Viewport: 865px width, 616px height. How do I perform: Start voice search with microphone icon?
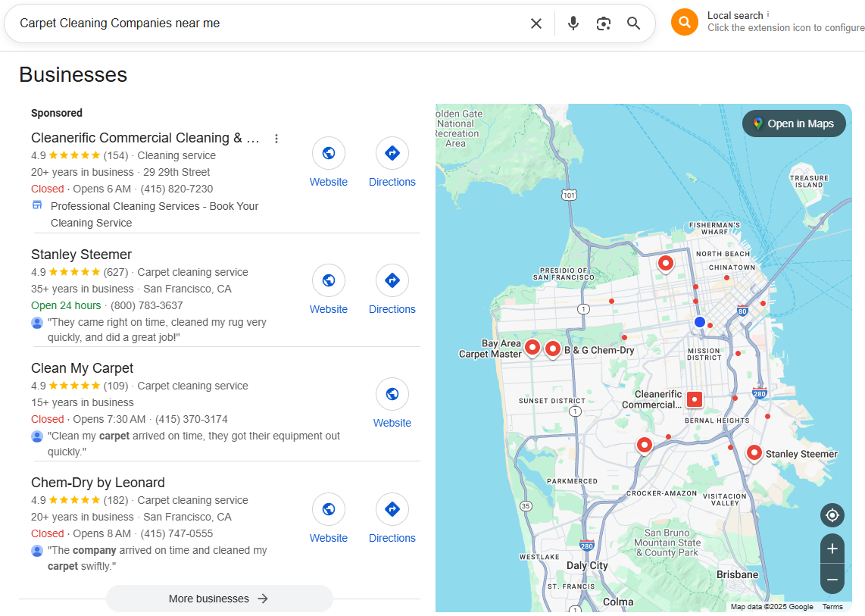click(x=573, y=23)
